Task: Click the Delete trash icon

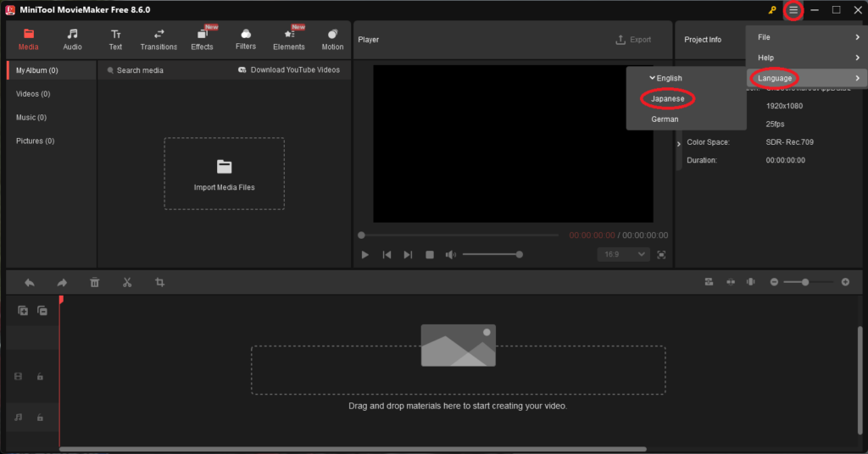Action: pos(95,283)
